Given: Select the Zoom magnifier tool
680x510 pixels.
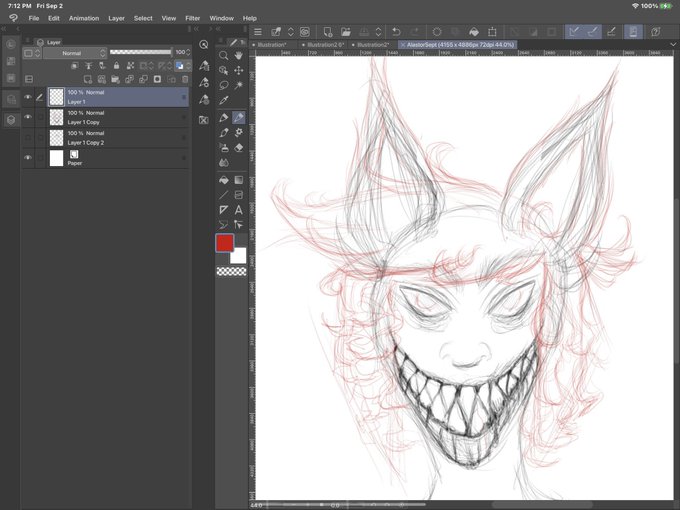Looking at the screenshot, I should [x=223, y=56].
